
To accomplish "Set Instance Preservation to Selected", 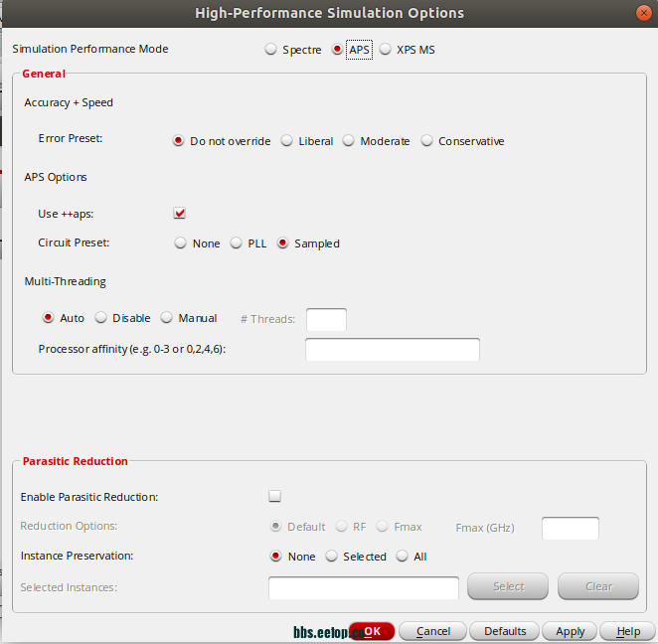I will [x=332, y=557].
